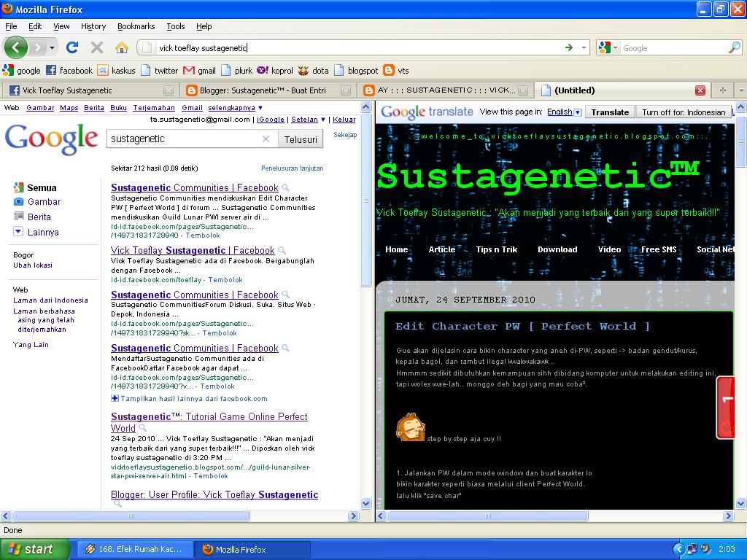Click 'Turn off for: Indonesian' in Translate bar
This screenshot has height=560, width=747.
[683, 112]
